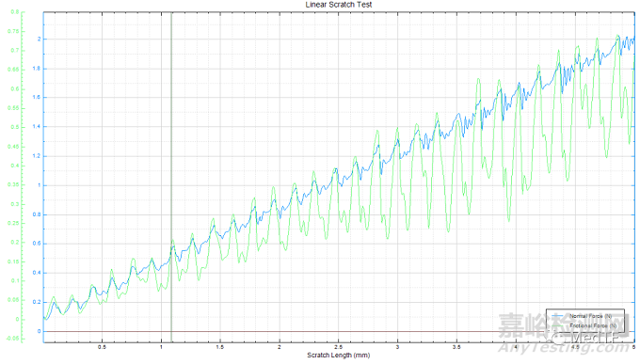640x364 pixels.
Task: Click the 0.6 tick on blue force axis
Action: pyautogui.click(x=37, y=244)
